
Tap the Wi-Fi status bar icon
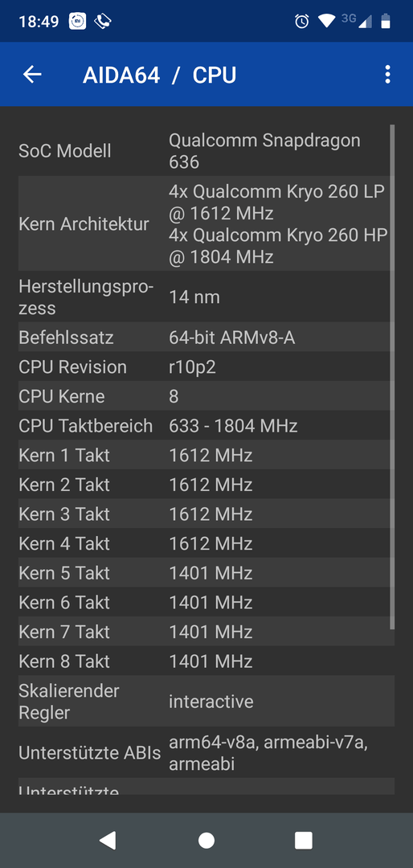[327, 21]
